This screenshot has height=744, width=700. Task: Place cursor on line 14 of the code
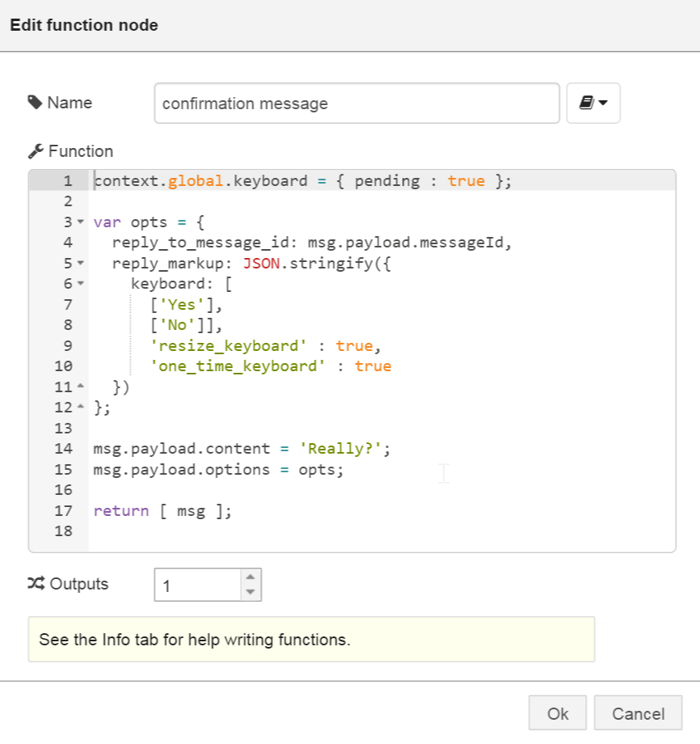[x=242, y=448]
